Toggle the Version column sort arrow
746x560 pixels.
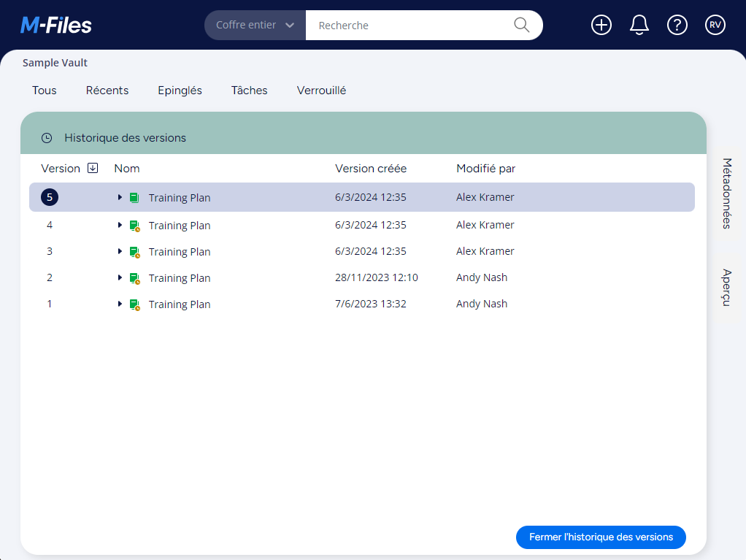click(93, 168)
